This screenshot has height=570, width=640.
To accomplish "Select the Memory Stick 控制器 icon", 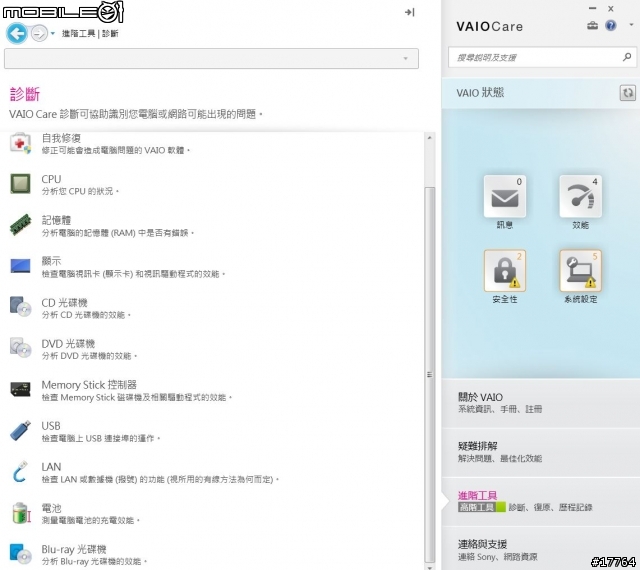I will 20,389.
